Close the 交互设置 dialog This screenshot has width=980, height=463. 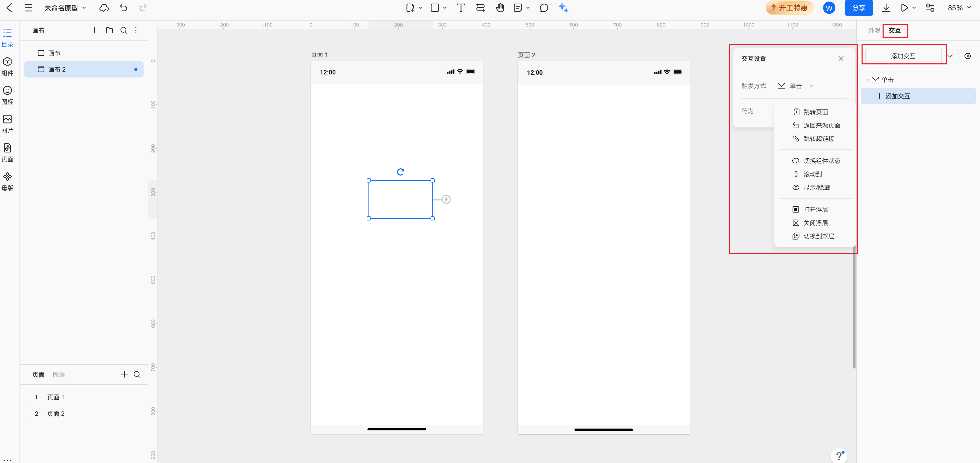click(x=841, y=59)
